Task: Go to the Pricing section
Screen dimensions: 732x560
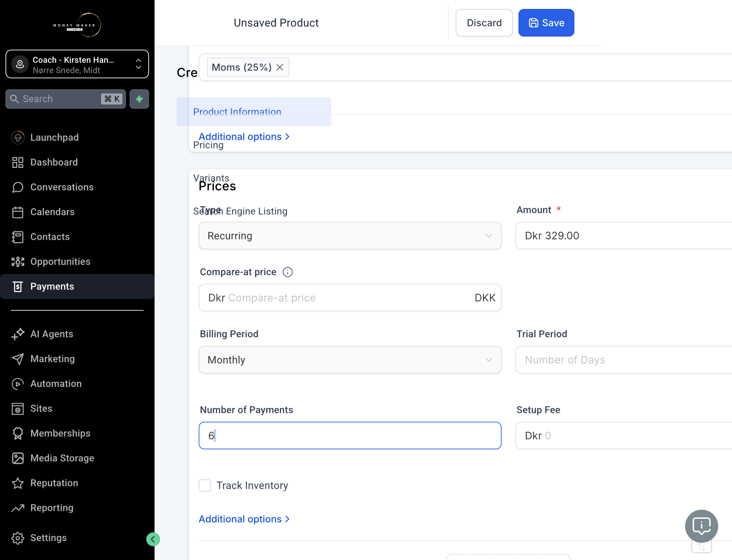Action: [x=208, y=145]
